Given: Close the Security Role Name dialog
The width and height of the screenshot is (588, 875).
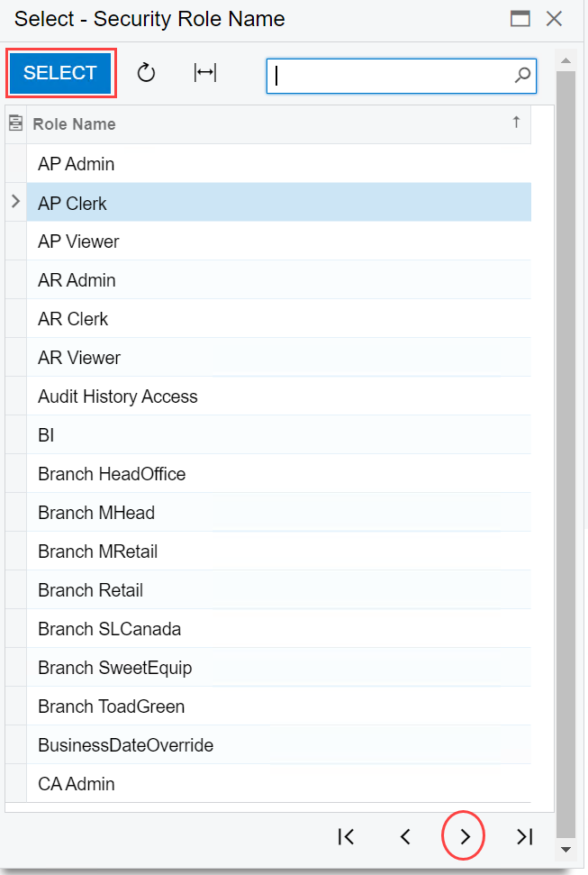Looking at the screenshot, I should [x=555, y=19].
